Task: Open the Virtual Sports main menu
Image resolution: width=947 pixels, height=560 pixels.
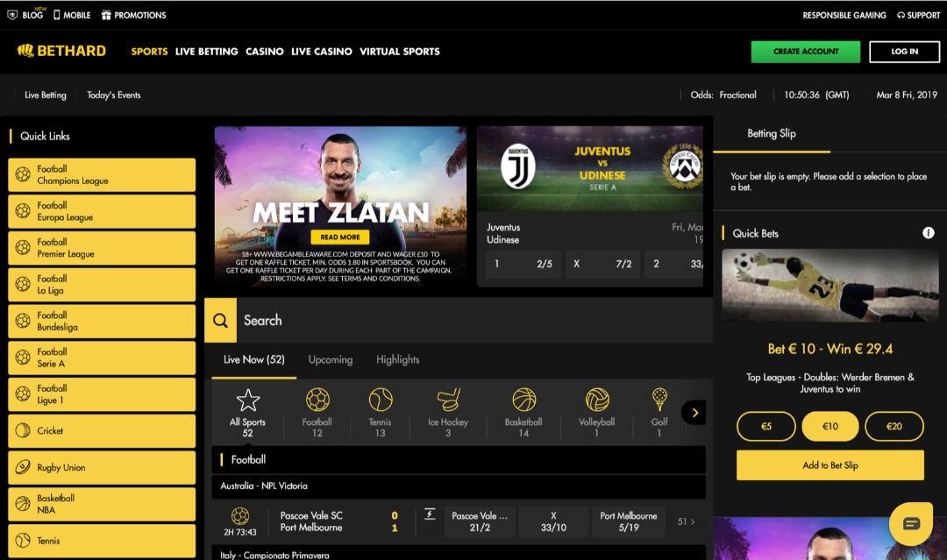Action: pos(400,52)
